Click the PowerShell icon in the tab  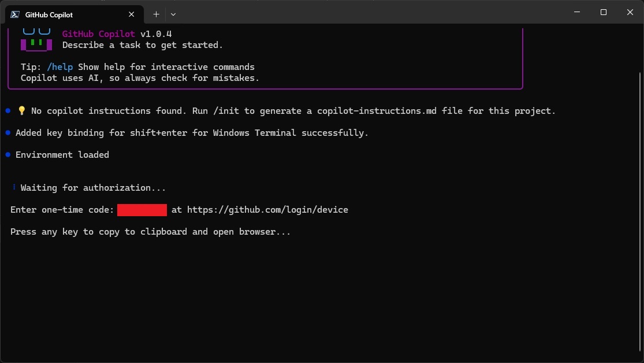click(x=15, y=14)
